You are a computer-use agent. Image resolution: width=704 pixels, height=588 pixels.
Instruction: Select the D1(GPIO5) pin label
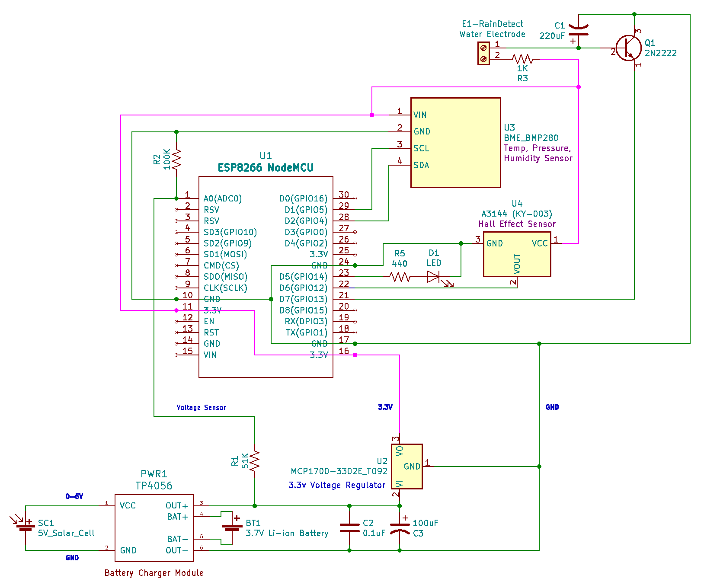pyautogui.click(x=306, y=210)
